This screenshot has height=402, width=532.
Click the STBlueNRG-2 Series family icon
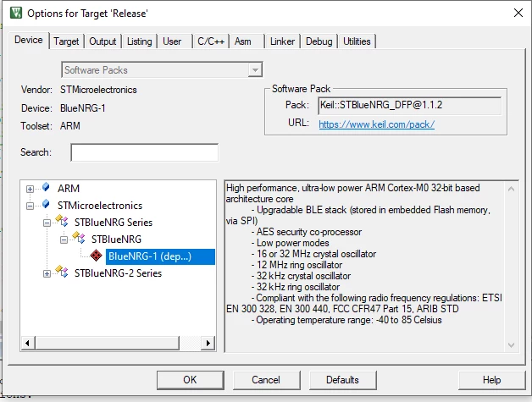click(62, 272)
